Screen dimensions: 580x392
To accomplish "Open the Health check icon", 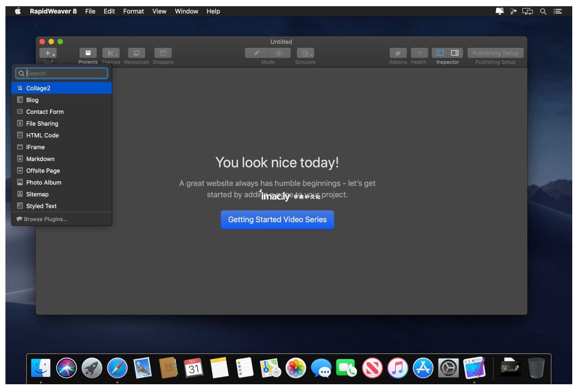I will point(419,53).
